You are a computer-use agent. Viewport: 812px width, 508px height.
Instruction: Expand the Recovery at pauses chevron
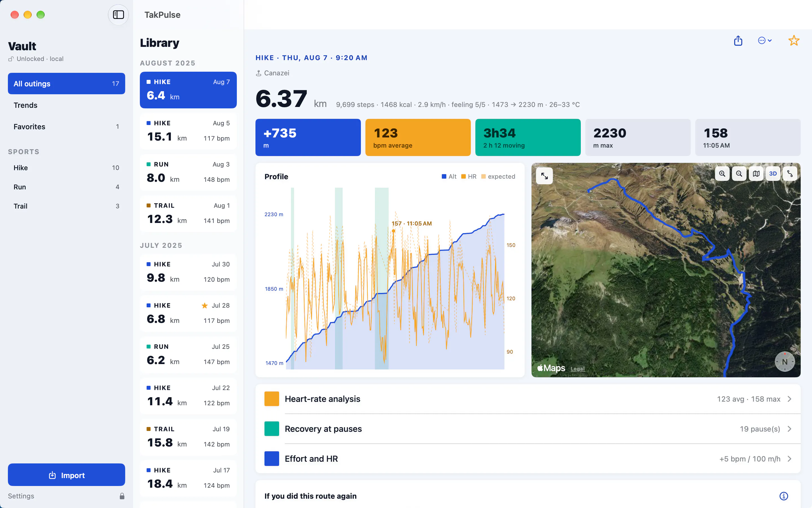click(789, 429)
